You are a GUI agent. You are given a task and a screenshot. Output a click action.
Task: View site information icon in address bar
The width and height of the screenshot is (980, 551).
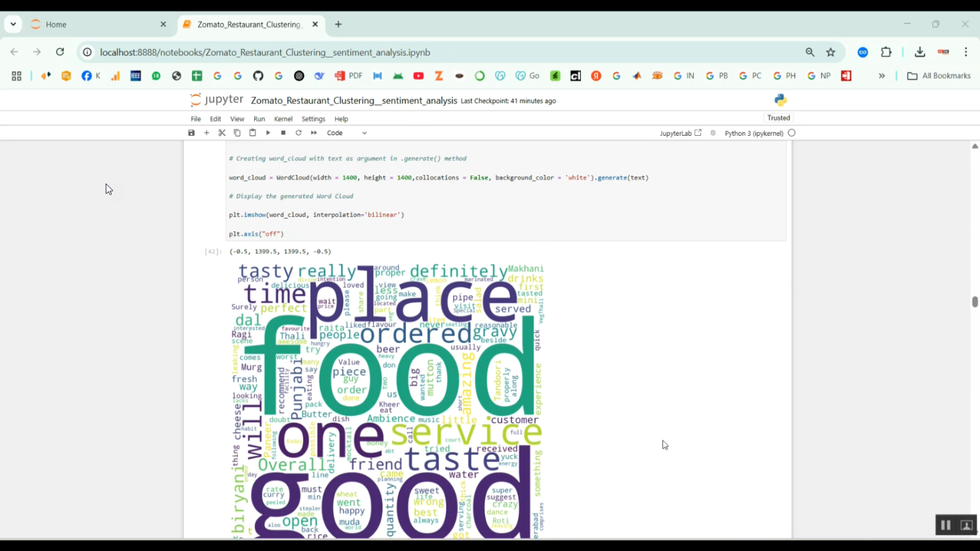coord(87,52)
